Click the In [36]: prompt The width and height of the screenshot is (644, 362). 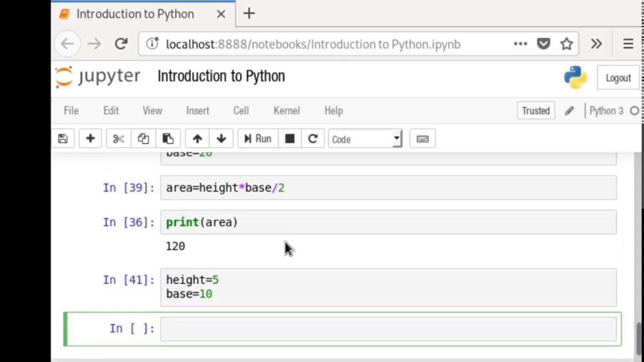pyautogui.click(x=128, y=222)
